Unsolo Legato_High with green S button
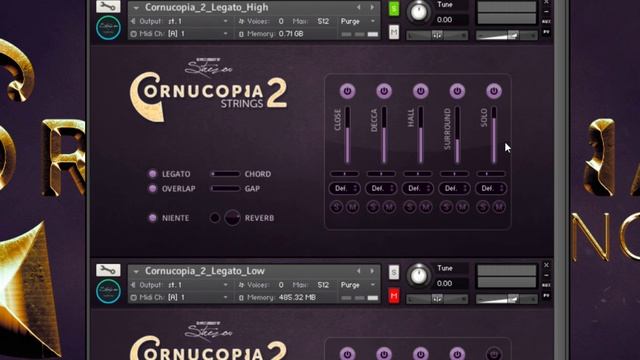Viewport: 640px width, 360px height. [x=394, y=9]
